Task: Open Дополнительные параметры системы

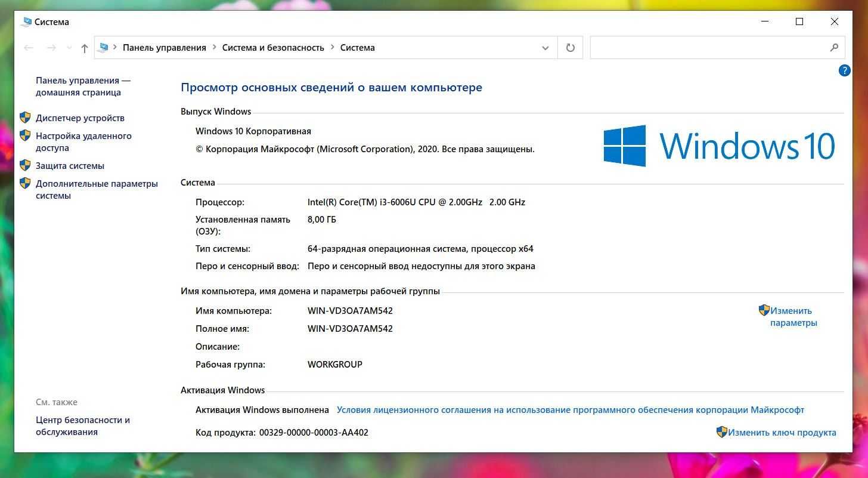Action: [97, 190]
